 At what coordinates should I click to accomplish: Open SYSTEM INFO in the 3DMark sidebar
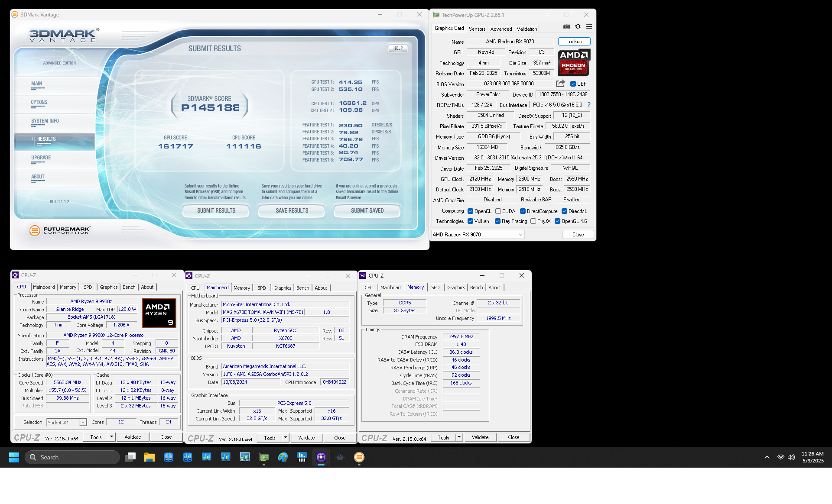(x=45, y=121)
